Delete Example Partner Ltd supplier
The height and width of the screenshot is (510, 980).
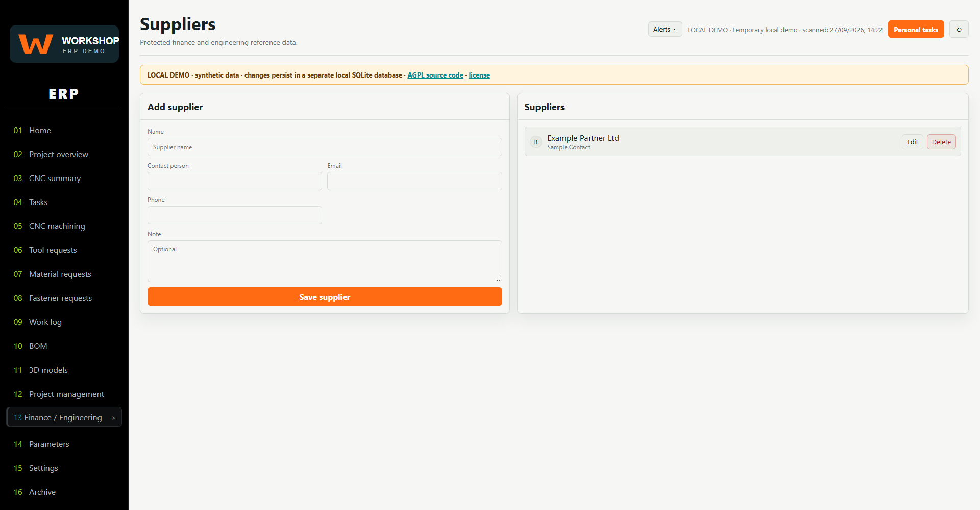click(941, 142)
